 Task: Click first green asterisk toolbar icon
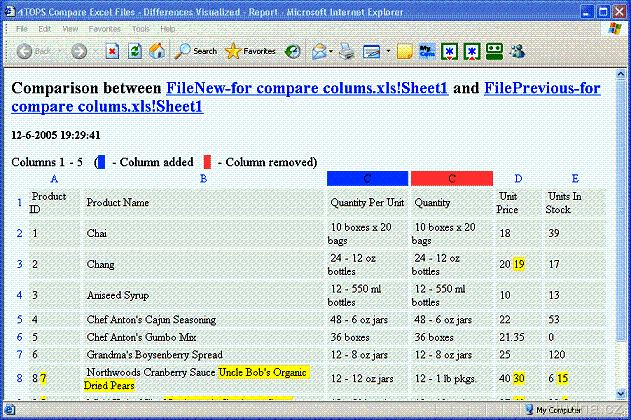(450, 51)
